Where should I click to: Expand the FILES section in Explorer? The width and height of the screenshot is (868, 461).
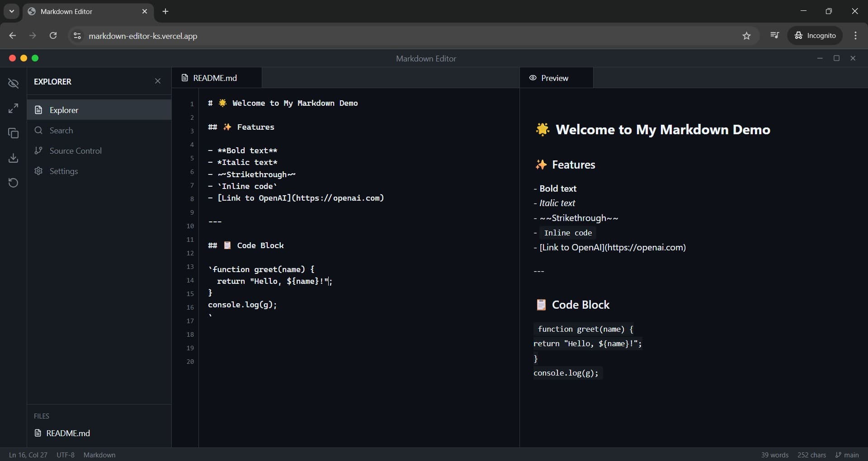click(x=42, y=416)
